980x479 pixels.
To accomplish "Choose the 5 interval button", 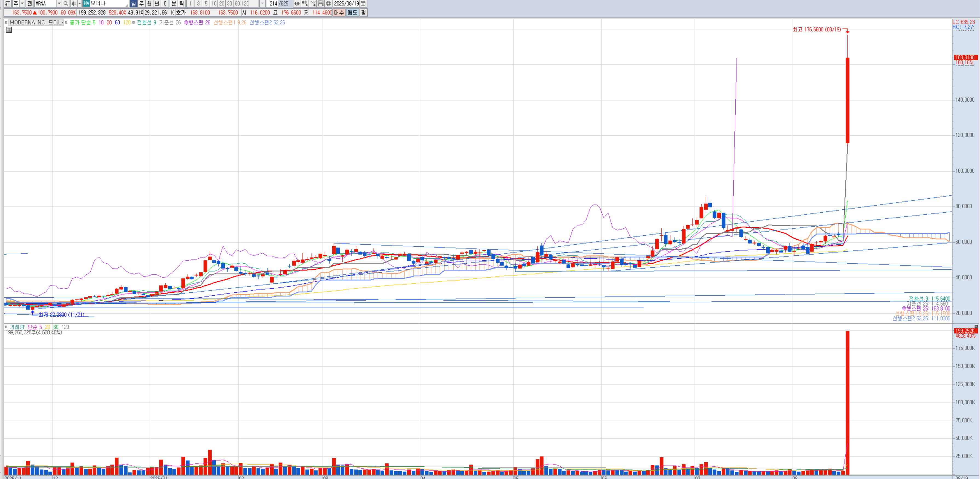I will click(206, 4).
